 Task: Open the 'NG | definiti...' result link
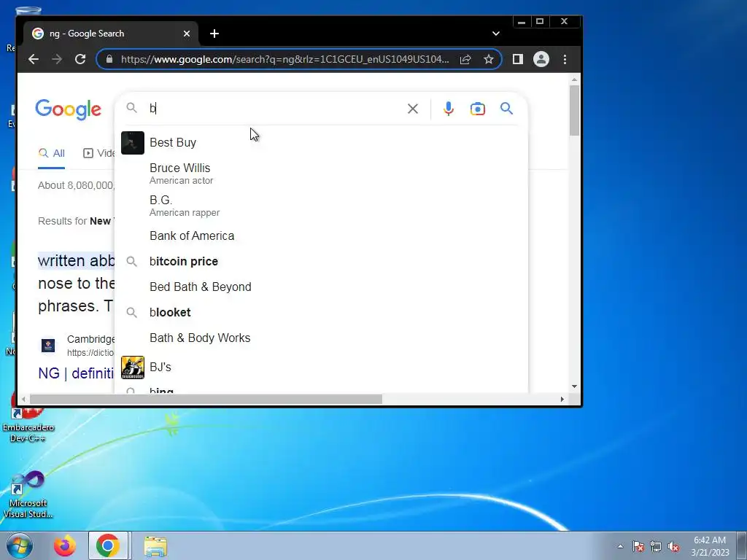point(76,373)
